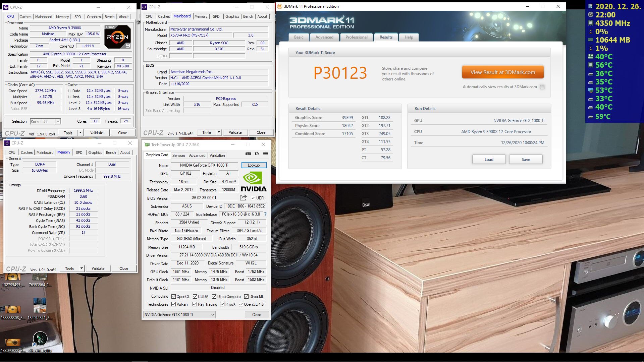The height and width of the screenshot is (362, 644).
Task: Click GPU Name field in GPU-Z
Action: tap(204, 165)
